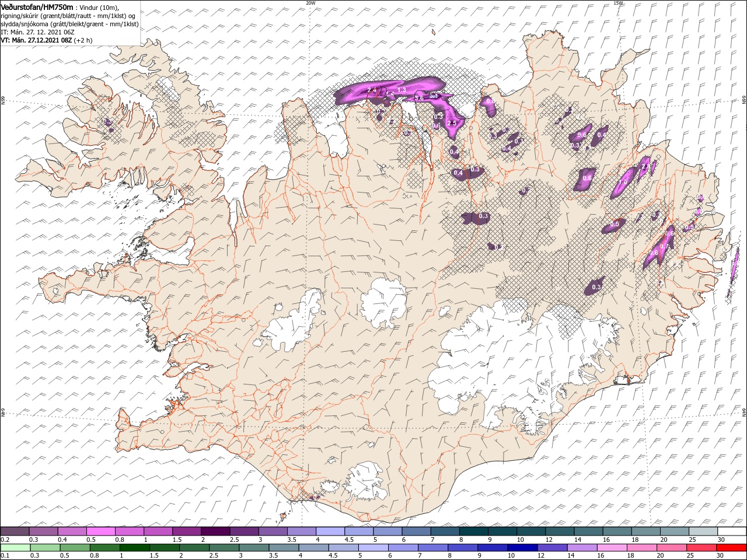The width and height of the screenshot is (747, 560).
Task: Click the 'rigning/skúrir' legend description line
Action: point(68,16)
